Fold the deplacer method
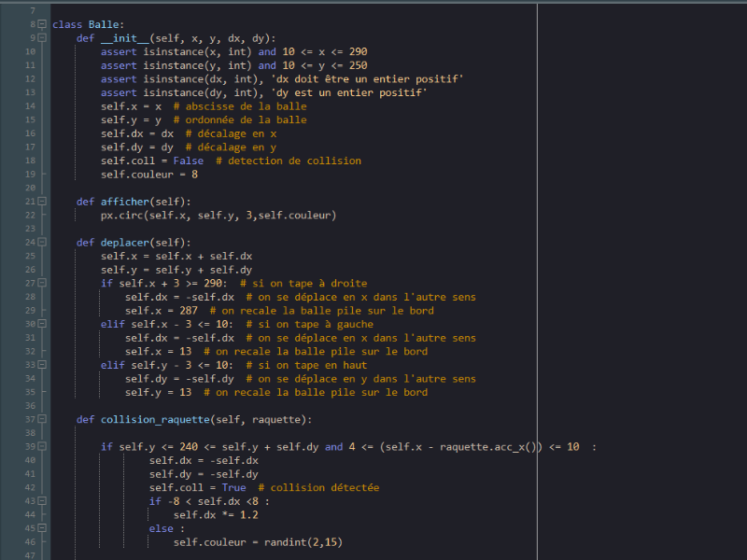The width and height of the screenshot is (747, 560). 42,243
